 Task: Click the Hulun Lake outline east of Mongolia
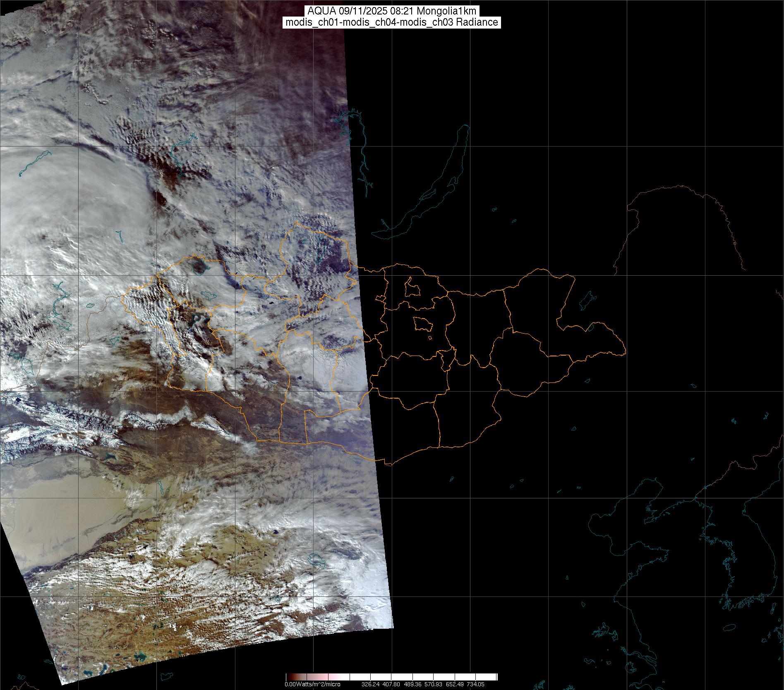click(587, 300)
